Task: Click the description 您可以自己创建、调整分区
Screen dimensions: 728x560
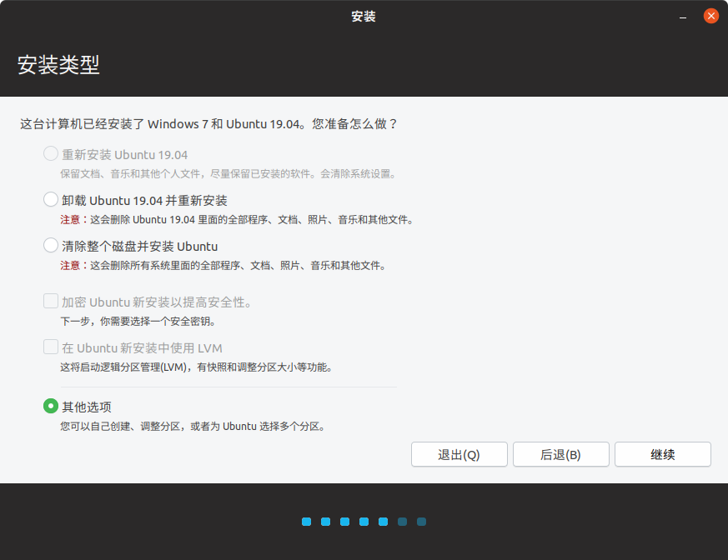Action: coord(193,426)
